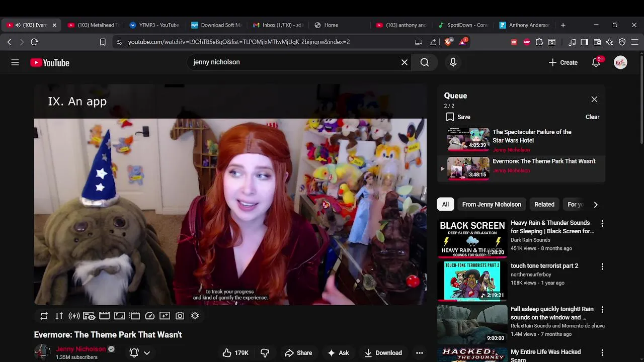
Task: Open options for Heavy Rain & Thunder Sounds video
Action: click(x=602, y=223)
